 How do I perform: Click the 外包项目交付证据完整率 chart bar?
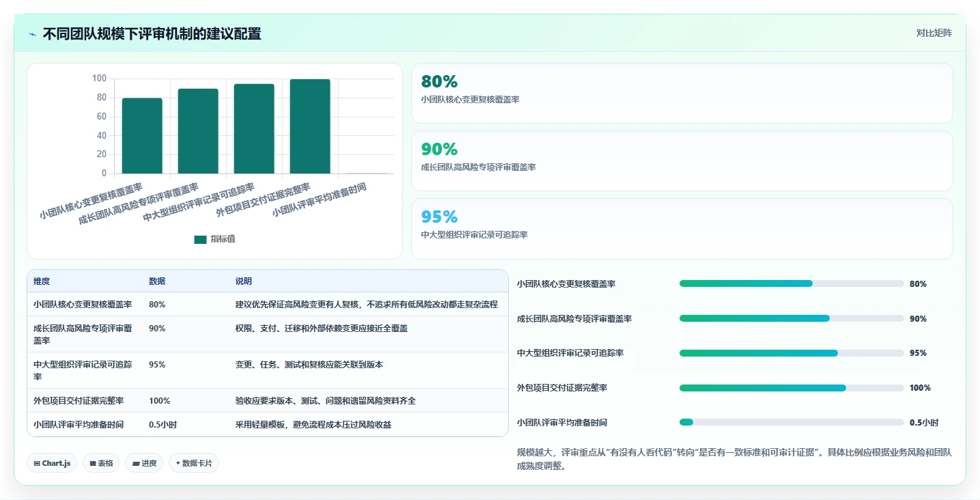310,126
